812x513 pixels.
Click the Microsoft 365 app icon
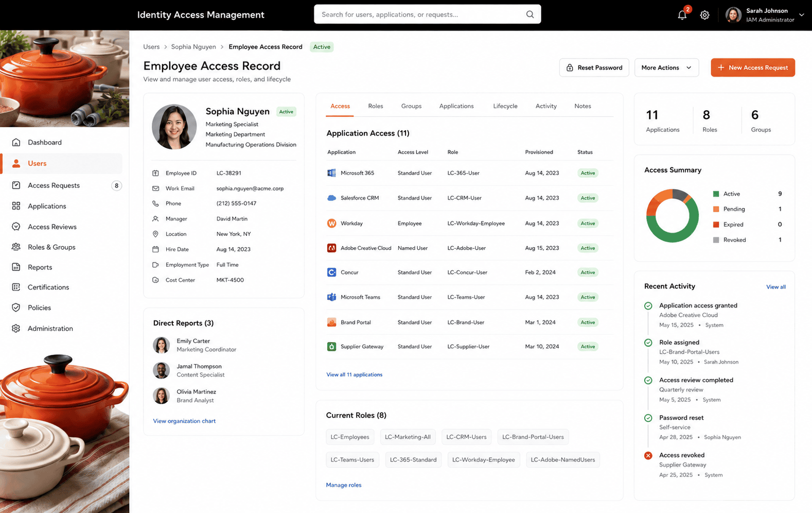pyautogui.click(x=331, y=173)
